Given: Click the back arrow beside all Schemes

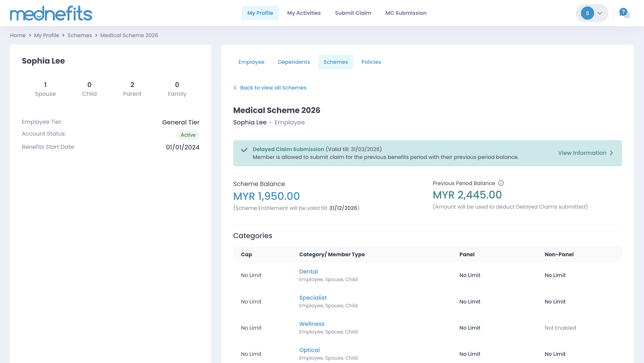Looking at the screenshot, I should click(x=235, y=88).
